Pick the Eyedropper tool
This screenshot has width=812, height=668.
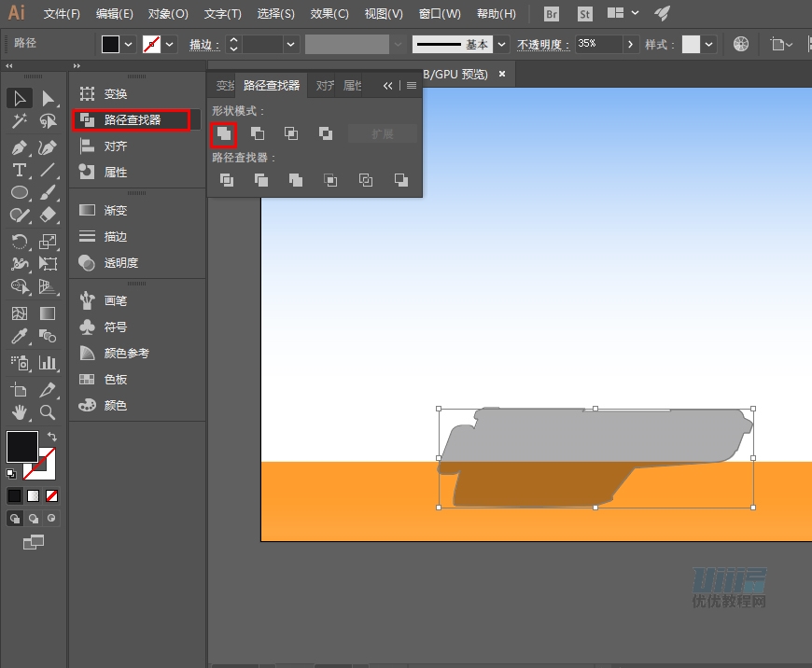[19, 337]
